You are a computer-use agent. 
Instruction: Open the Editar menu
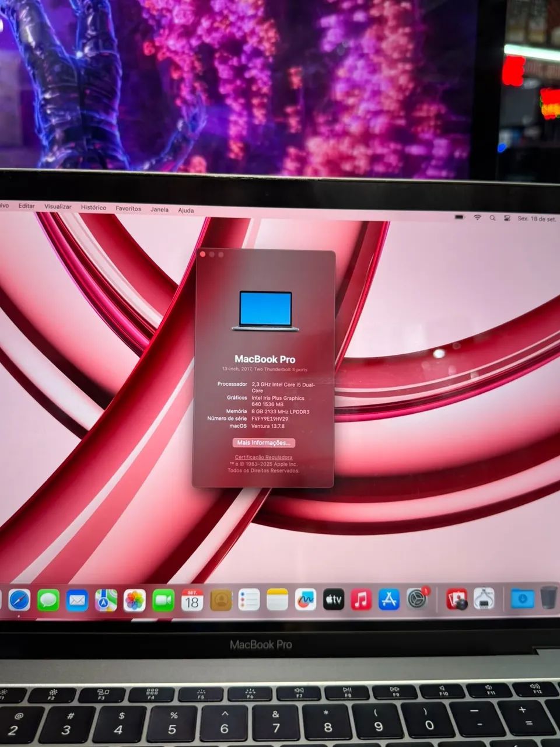click(26, 206)
